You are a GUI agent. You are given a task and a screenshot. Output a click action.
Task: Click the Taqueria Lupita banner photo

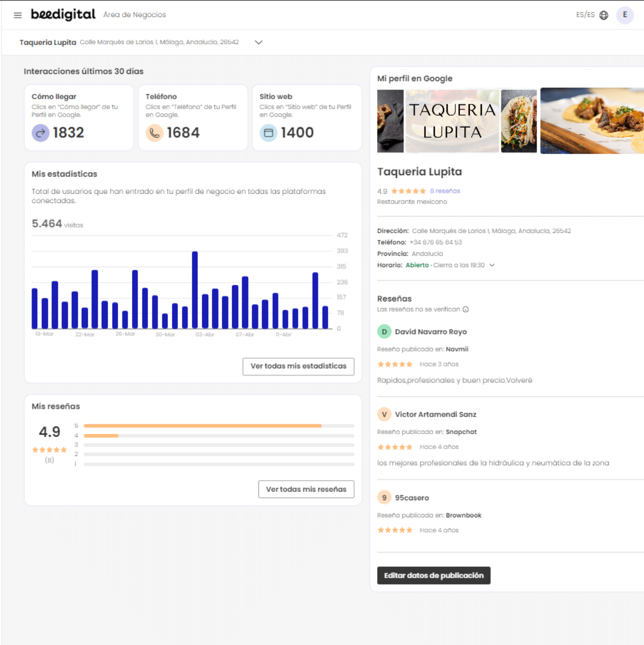(452, 121)
